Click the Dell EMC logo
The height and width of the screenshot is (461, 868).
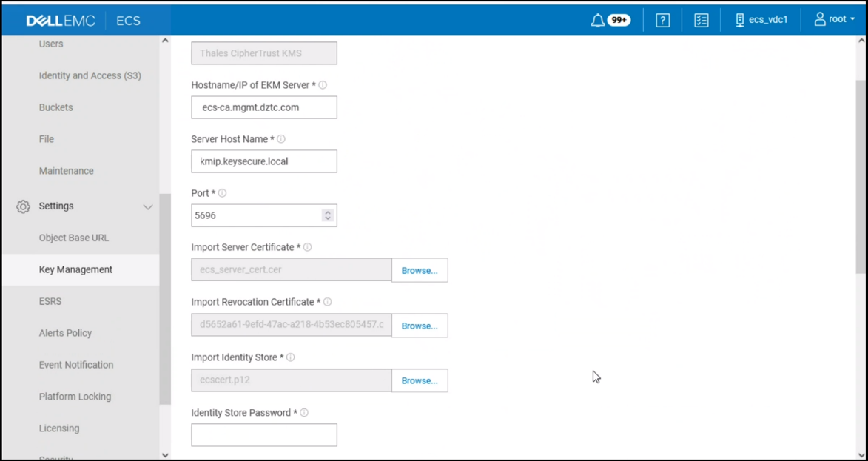61,21
